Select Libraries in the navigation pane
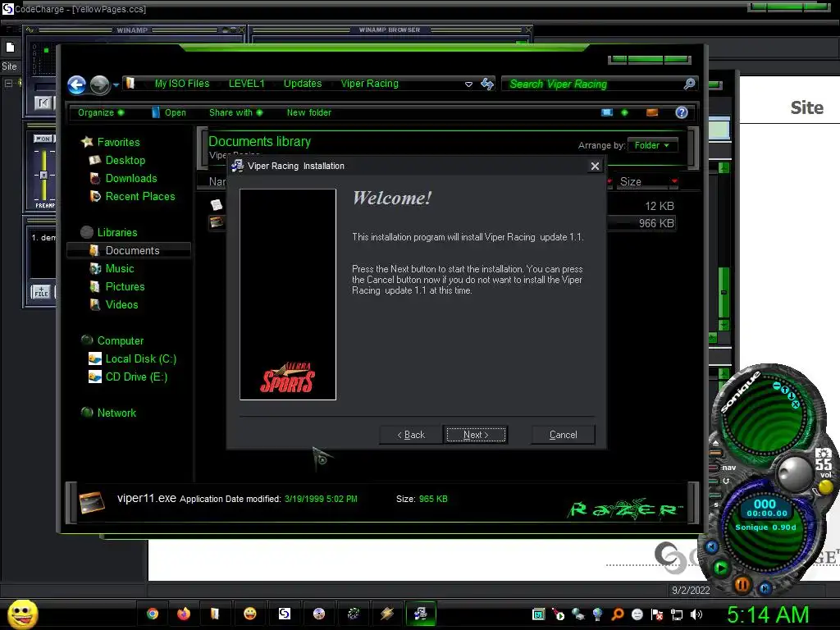 tap(116, 232)
